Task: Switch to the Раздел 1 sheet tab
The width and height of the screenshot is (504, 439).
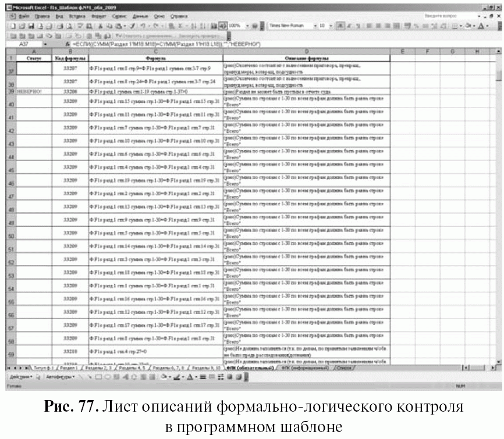Action: [69, 367]
